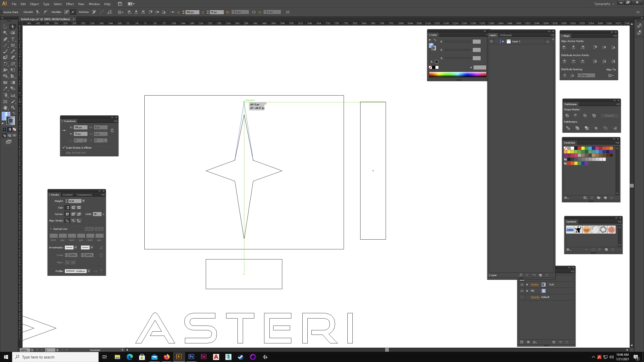
Task: Open the Effect menu
Action: 70,4
